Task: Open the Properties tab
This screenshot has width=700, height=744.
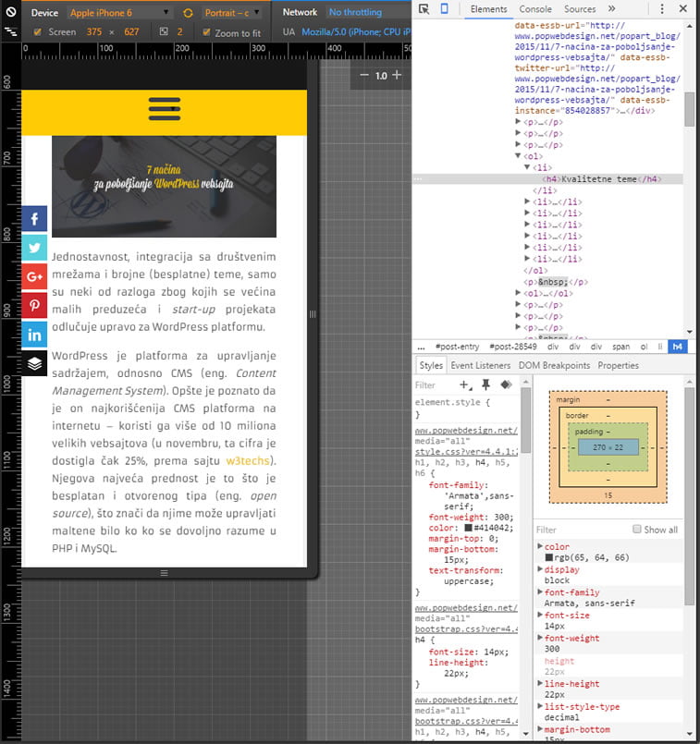Action: [618, 365]
